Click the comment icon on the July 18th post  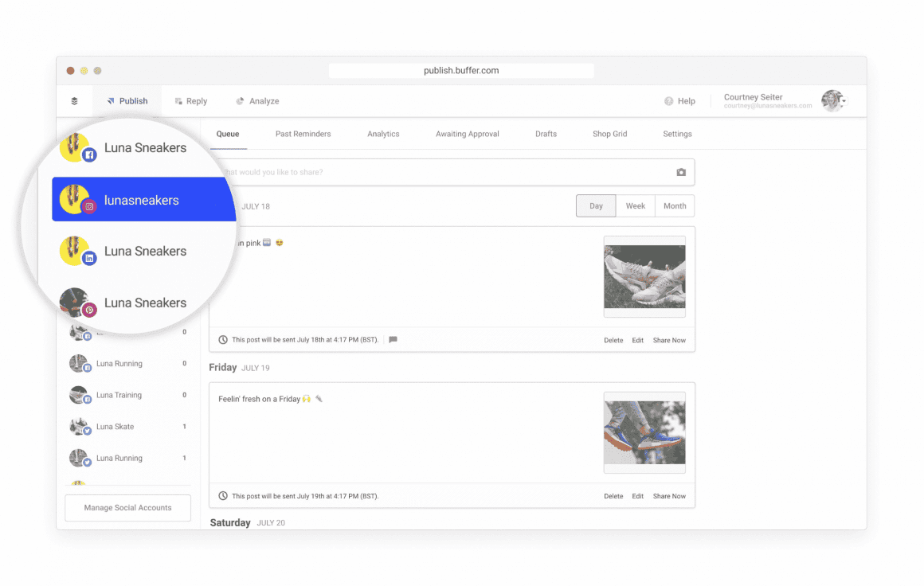[x=393, y=340]
